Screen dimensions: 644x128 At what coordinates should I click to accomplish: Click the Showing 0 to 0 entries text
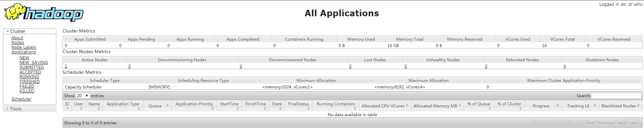click(90, 123)
